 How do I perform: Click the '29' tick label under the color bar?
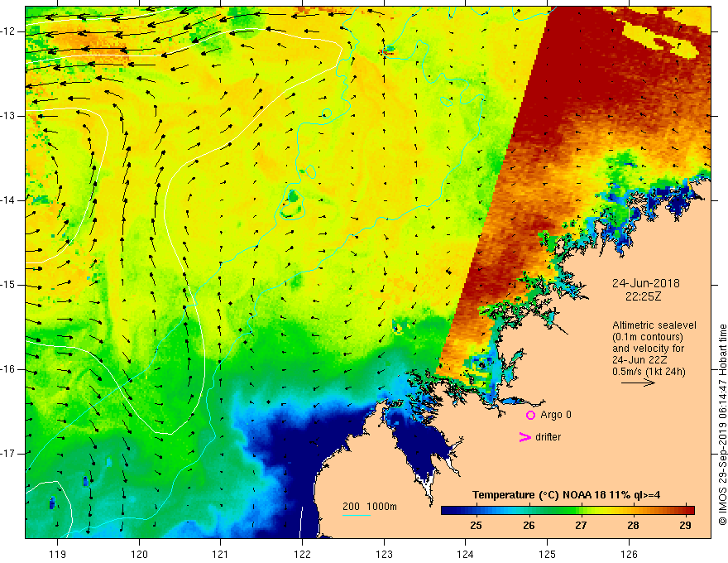685,526
